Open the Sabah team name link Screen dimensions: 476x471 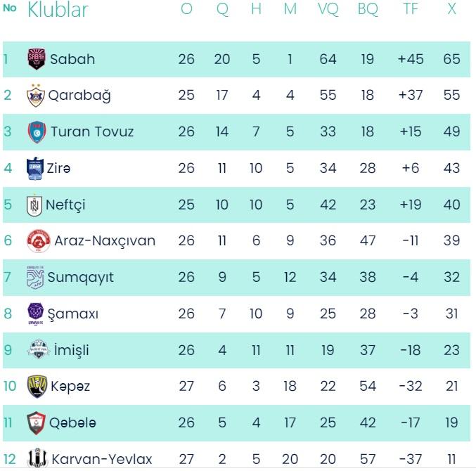72,59
